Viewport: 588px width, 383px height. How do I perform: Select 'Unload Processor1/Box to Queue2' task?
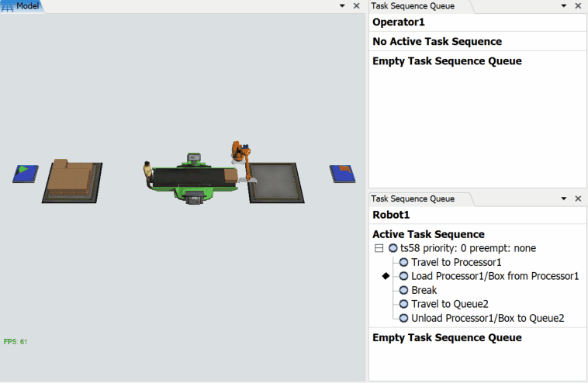[x=487, y=318]
